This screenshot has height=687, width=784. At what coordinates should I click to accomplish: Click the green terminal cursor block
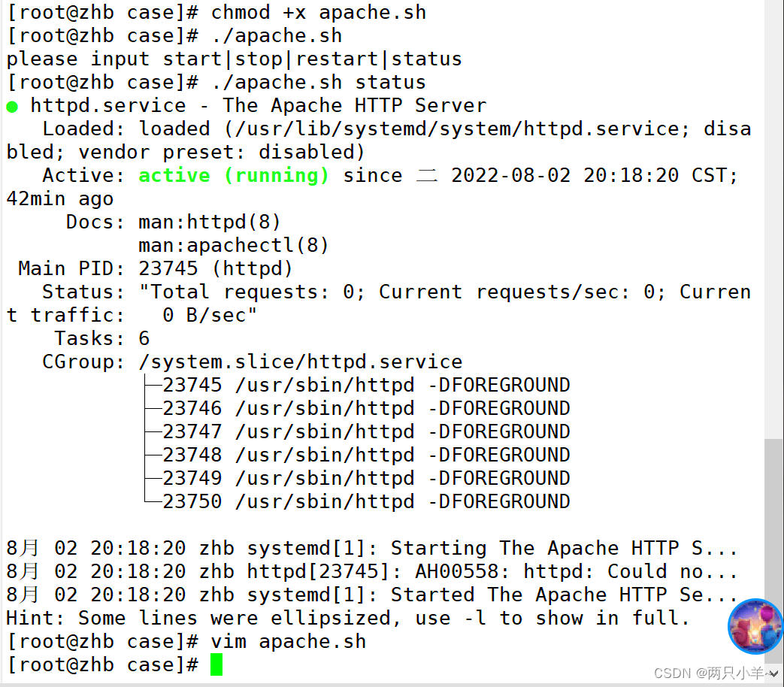(x=216, y=665)
